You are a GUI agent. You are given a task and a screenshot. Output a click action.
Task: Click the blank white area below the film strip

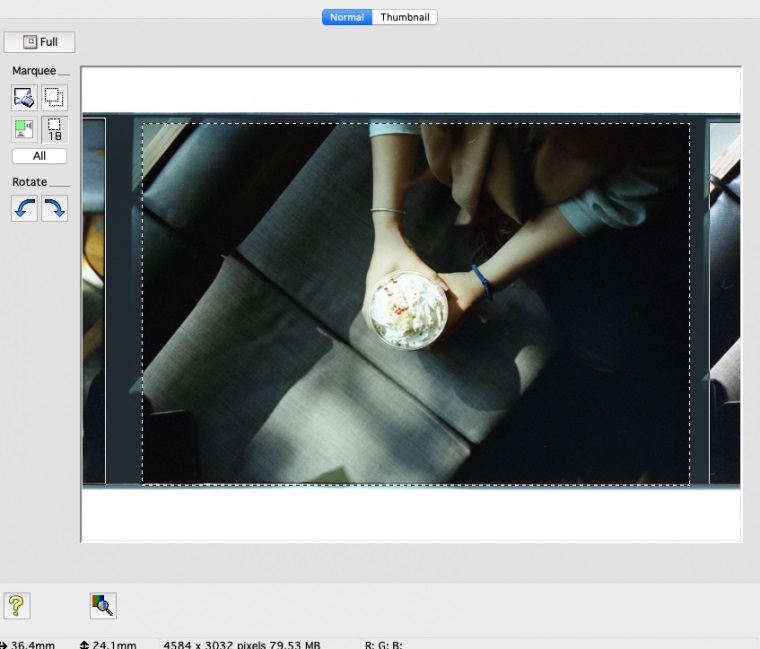(x=410, y=515)
